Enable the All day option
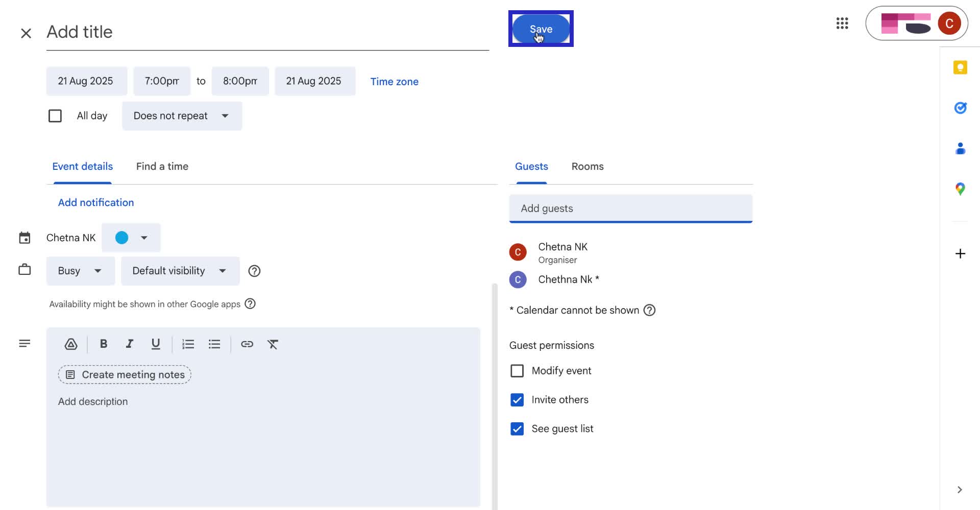The image size is (980, 510). tap(55, 116)
